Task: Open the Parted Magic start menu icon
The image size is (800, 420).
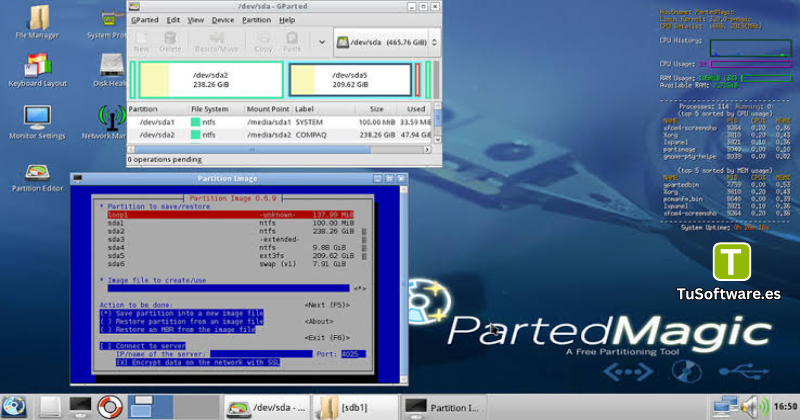Action: point(14,407)
